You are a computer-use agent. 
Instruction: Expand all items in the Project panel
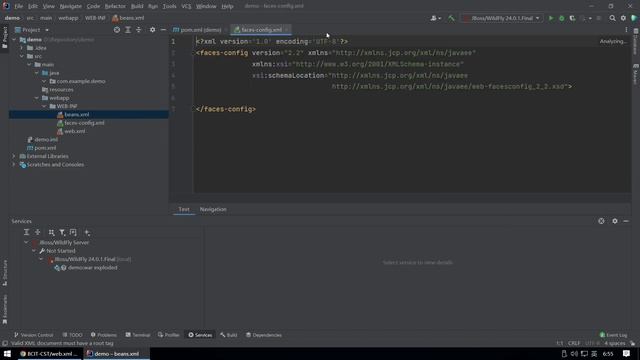pos(128,30)
